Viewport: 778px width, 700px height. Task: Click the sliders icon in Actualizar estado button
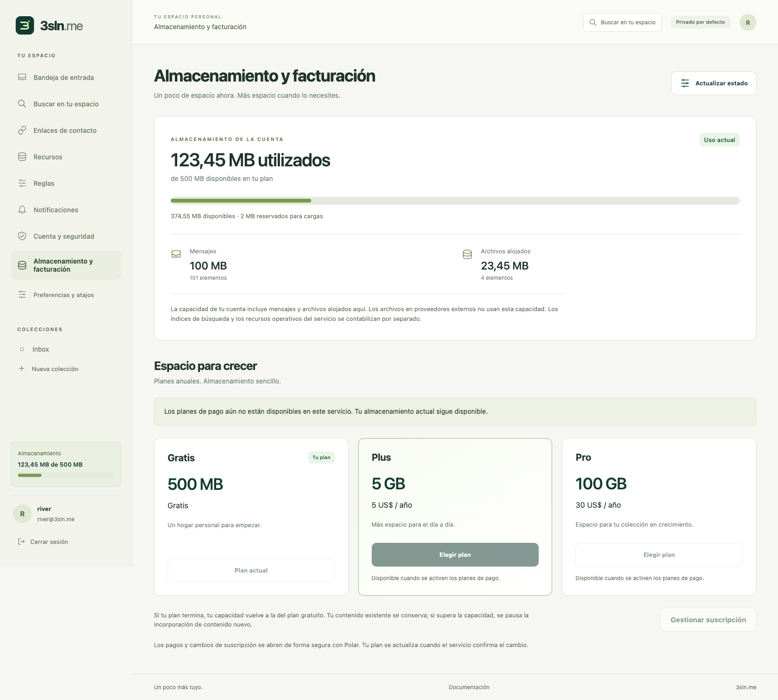tap(685, 83)
